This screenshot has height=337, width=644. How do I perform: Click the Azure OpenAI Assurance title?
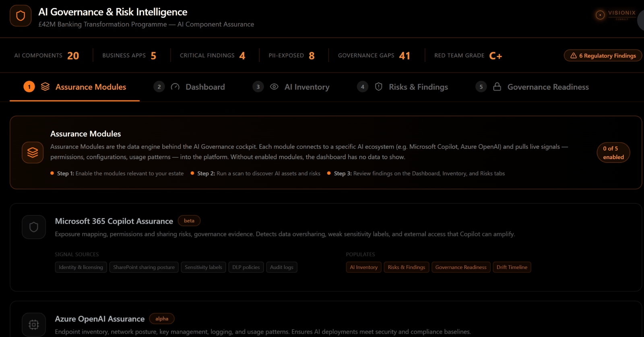coord(100,319)
